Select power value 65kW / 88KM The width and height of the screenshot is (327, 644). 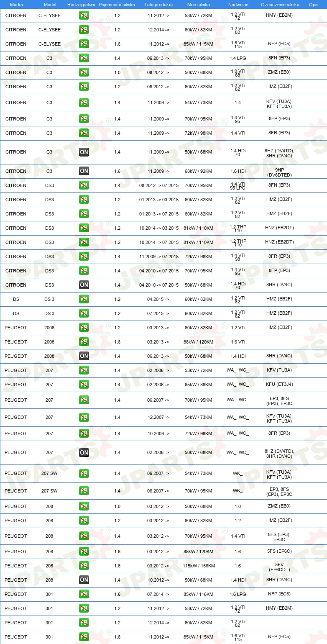199,385
